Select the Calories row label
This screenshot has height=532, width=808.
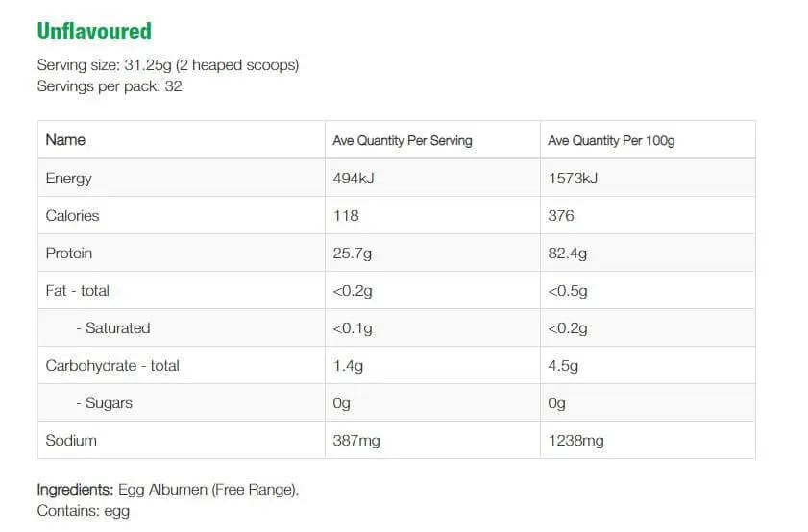(x=72, y=216)
